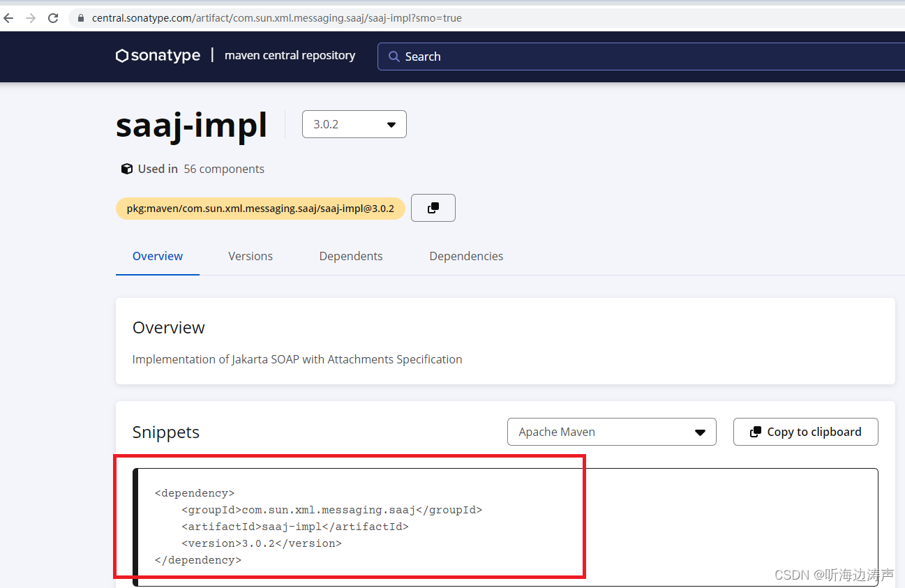Click the browser address bar URL
The image size is (905, 588).
pyautogui.click(x=276, y=18)
